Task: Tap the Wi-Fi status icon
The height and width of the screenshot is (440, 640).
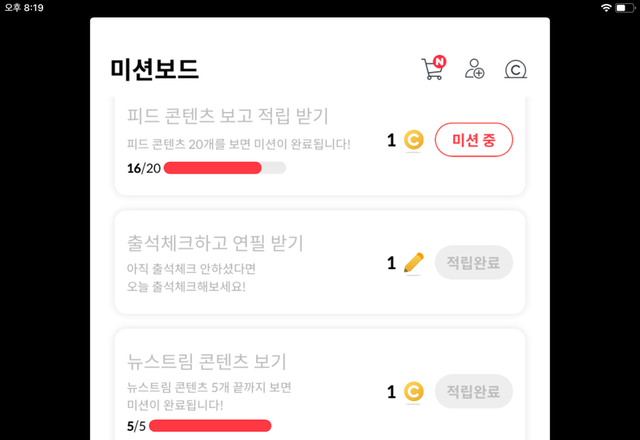Action: tap(605, 8)
